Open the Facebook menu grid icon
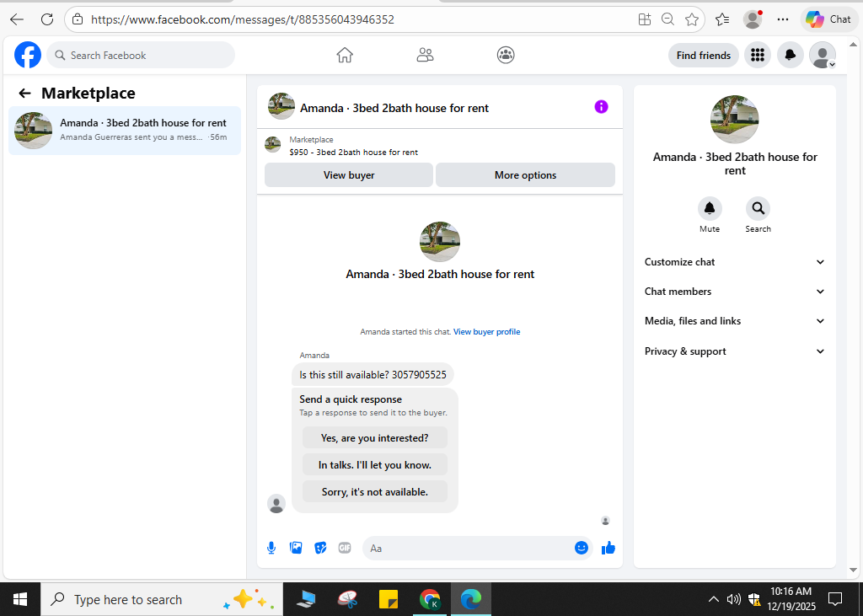 click(x=758, y=55)
